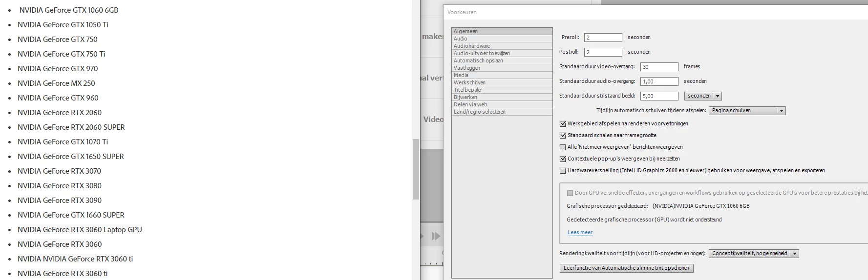Open the seconden unit dropdown
This screenshot has width=868, height=280.
tap(703, 96)
